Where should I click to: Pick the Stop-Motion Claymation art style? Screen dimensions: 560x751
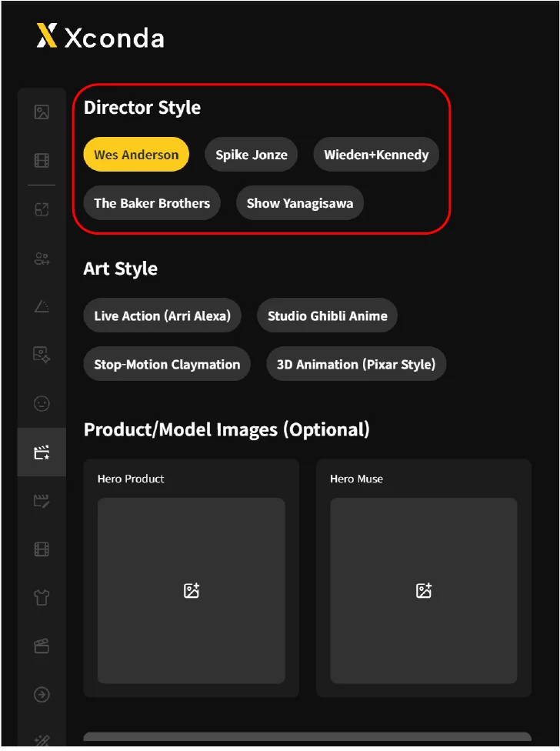(x=167, y=364)
